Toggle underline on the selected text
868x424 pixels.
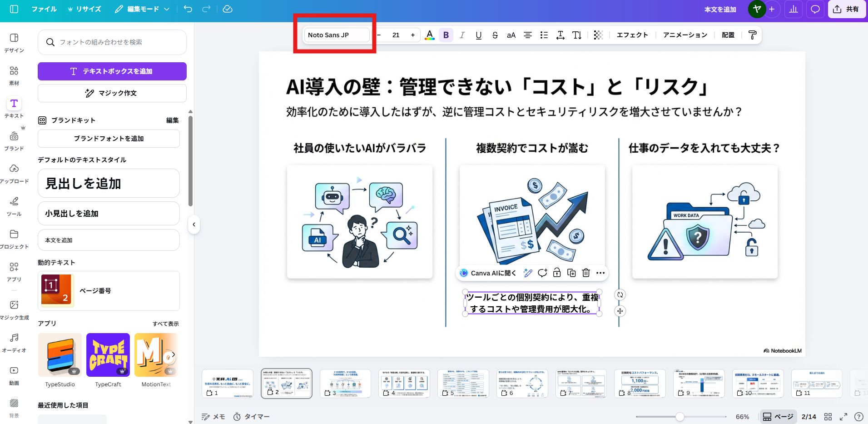478,35
